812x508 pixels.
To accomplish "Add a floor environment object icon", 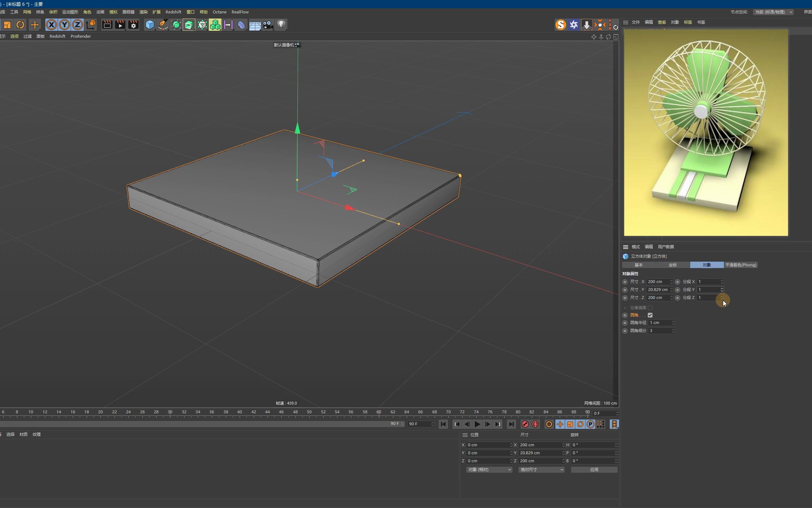I will [255, 25].
